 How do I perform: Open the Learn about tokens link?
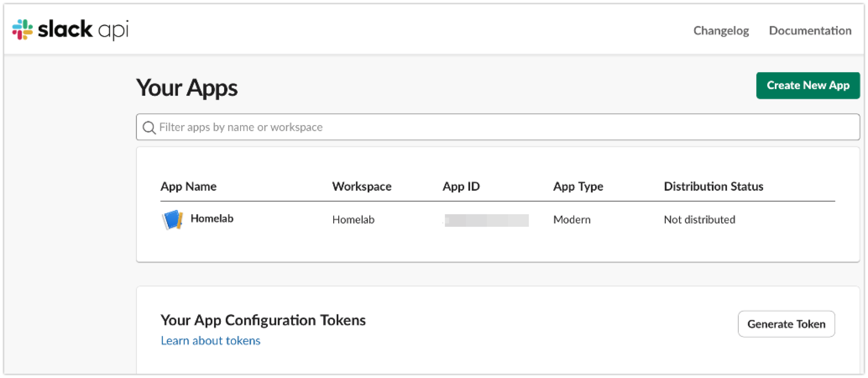[211, 340]
